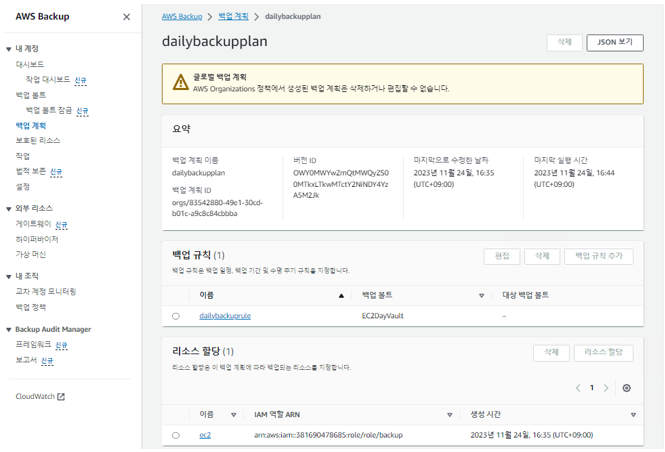Open 대시보드 in the sidebar
This screenshot has width=665, height=452.
click(x=30, y=64)
